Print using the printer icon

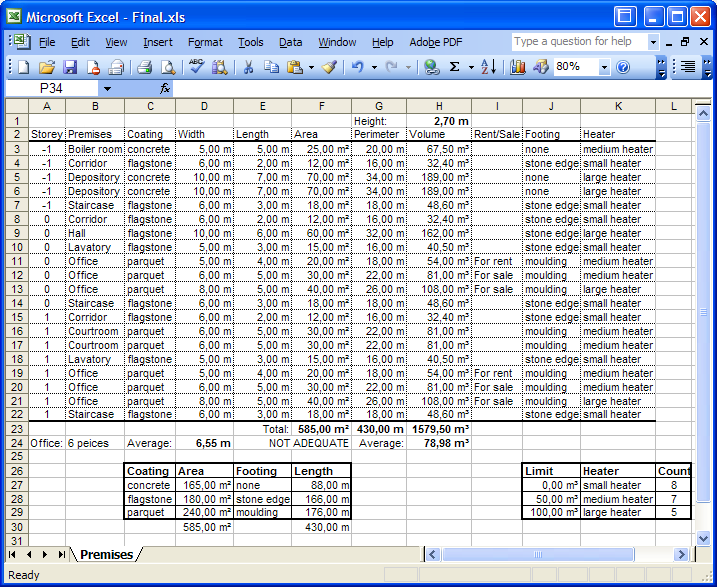coord(144,68)
